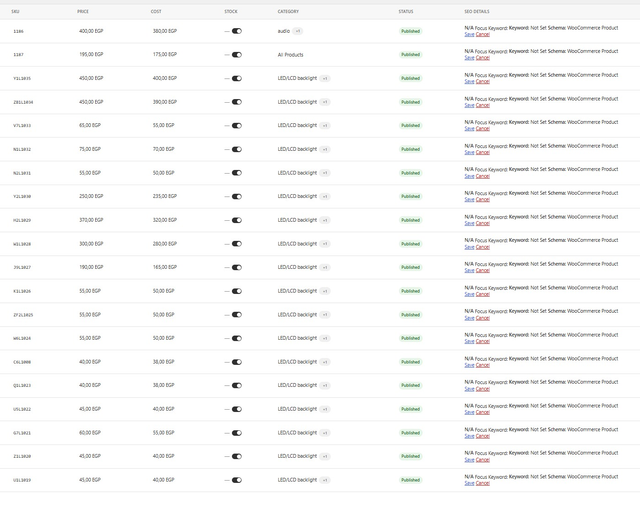Toggle stock switch in the 60,00 EGP row
The height and width of the screenshot is (506, 640).
tap(237, 433)
